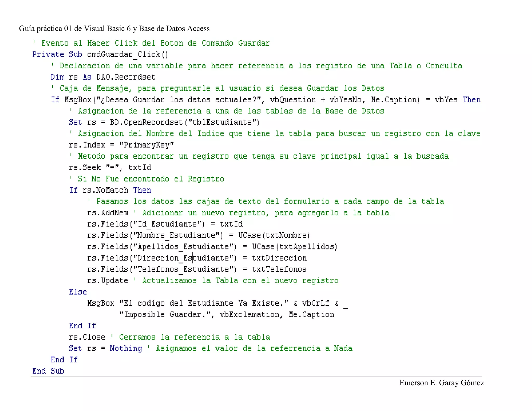The image size is (532, 411).
Task: Click the line 'rs.Fields("Direccion_Estudiante") = txtDireccion'
Action: [197, 258]
